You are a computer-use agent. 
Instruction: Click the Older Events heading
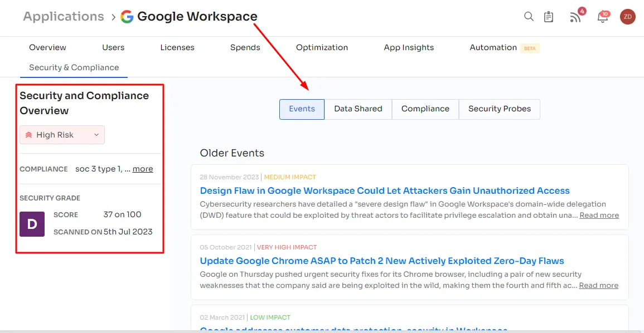click(x=232, y=153)
